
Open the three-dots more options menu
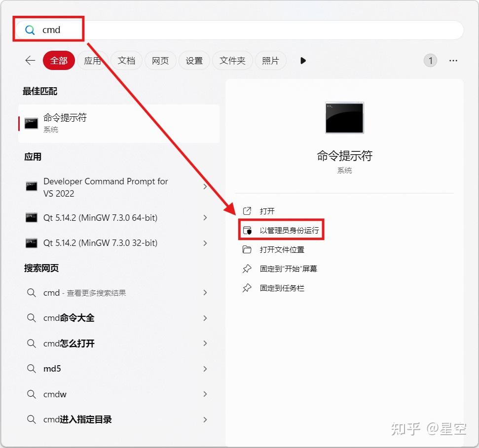coord(453,61)
